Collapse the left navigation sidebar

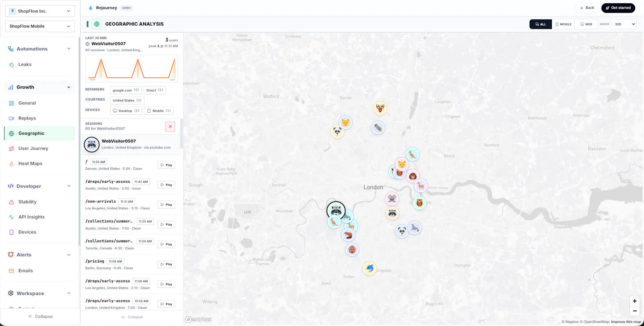tap(40, 316)
